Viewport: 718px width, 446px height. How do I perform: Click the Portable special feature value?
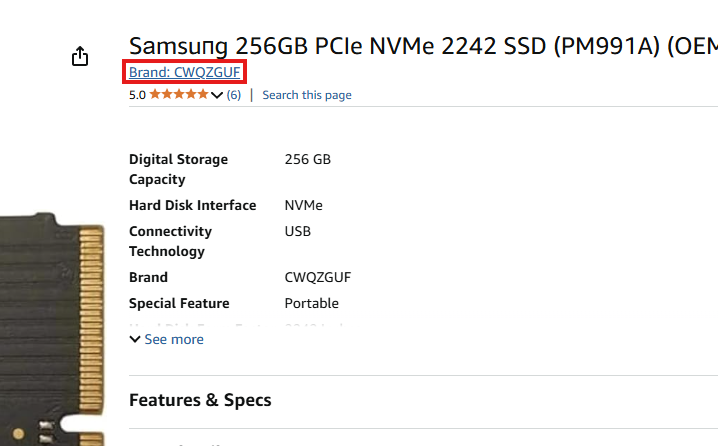click(x=312, y=303)
